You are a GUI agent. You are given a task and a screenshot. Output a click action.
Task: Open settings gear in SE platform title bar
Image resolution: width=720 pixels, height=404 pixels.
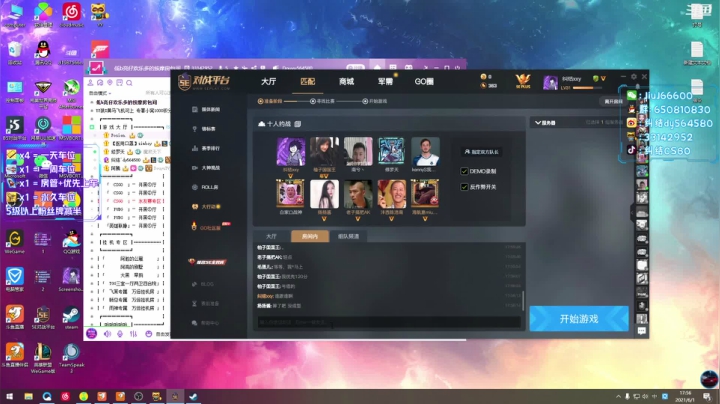point(634,77)
